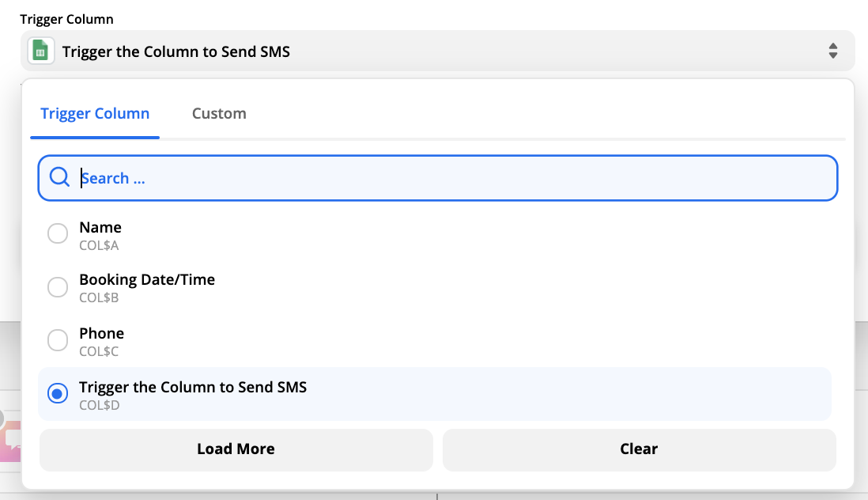
Task: Click the COL$B label text
Action: coord(99,298)
